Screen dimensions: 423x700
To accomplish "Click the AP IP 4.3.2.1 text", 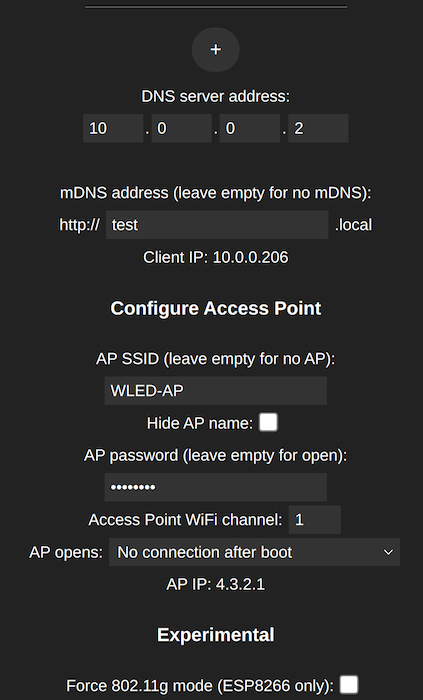I will click(216, 584).
